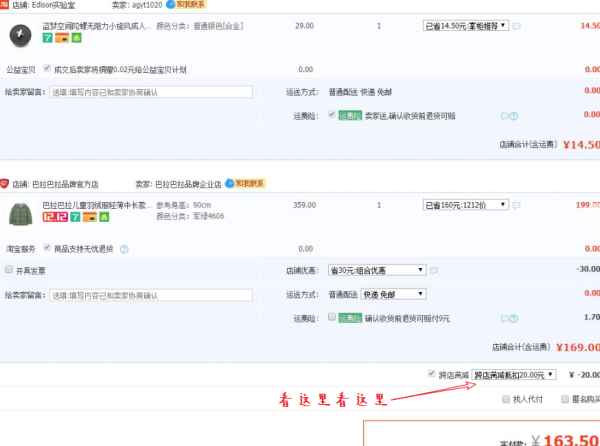
Task: Click the Tmall shield icon beside 巴拉巴拉品牌官方店
Action: pyautogui.click(x=4, y=184)
